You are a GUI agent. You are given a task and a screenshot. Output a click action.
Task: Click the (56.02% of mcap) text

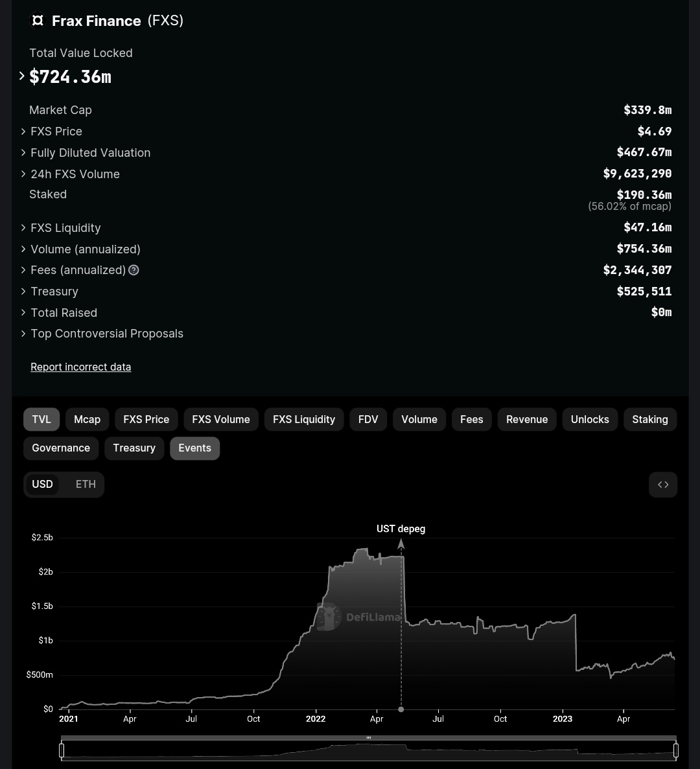click(629, 207)
